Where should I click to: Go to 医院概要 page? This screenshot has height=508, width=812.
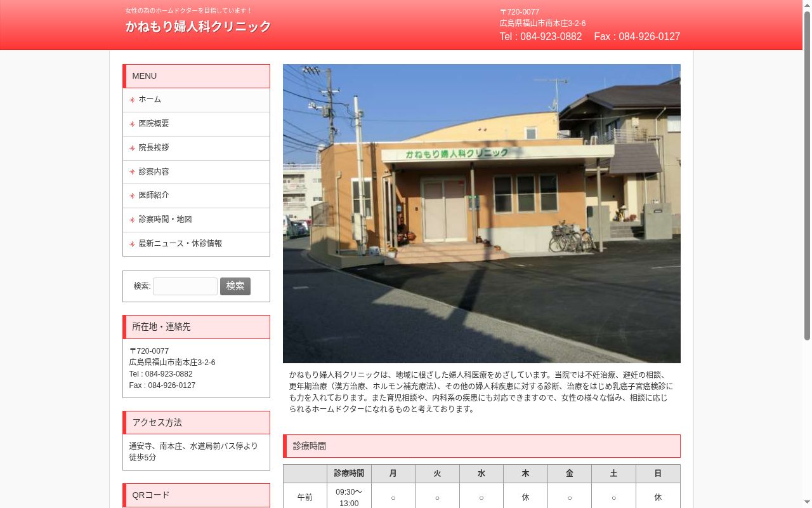(196, 124)
